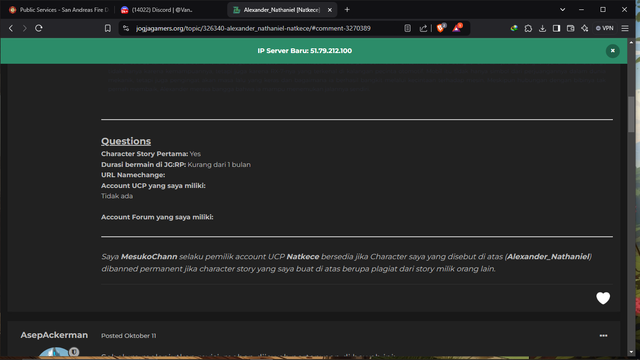Open the browser main hamburger menu

tap(625, 28)
